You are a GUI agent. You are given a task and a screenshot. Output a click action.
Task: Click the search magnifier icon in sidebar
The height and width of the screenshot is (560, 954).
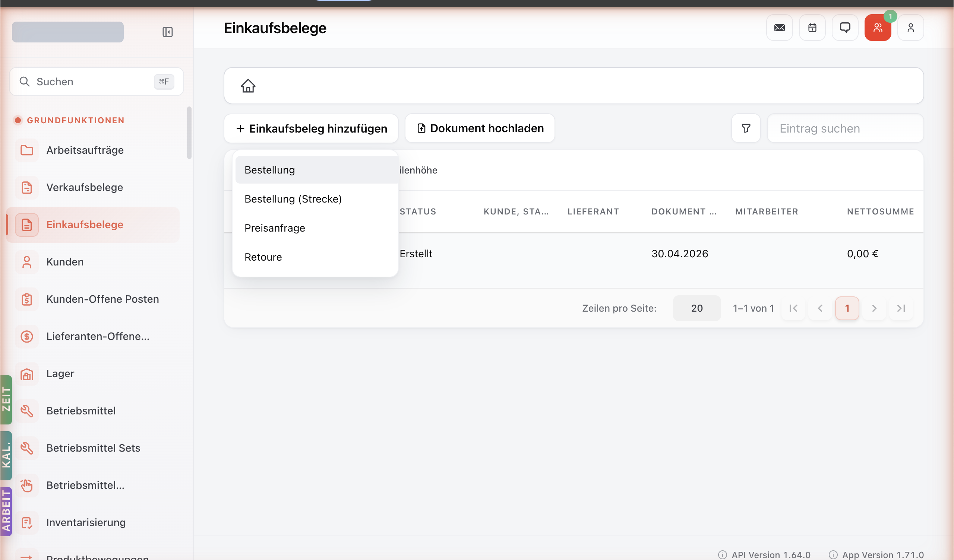(x=25, y=81)
